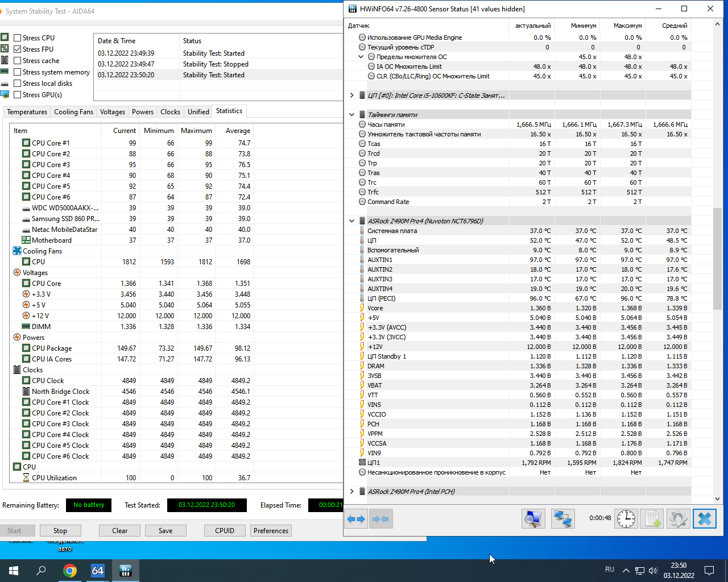Open the taskbar clock and calendar
This screenshot has width=728, height=582.
(x=679, y=571)
